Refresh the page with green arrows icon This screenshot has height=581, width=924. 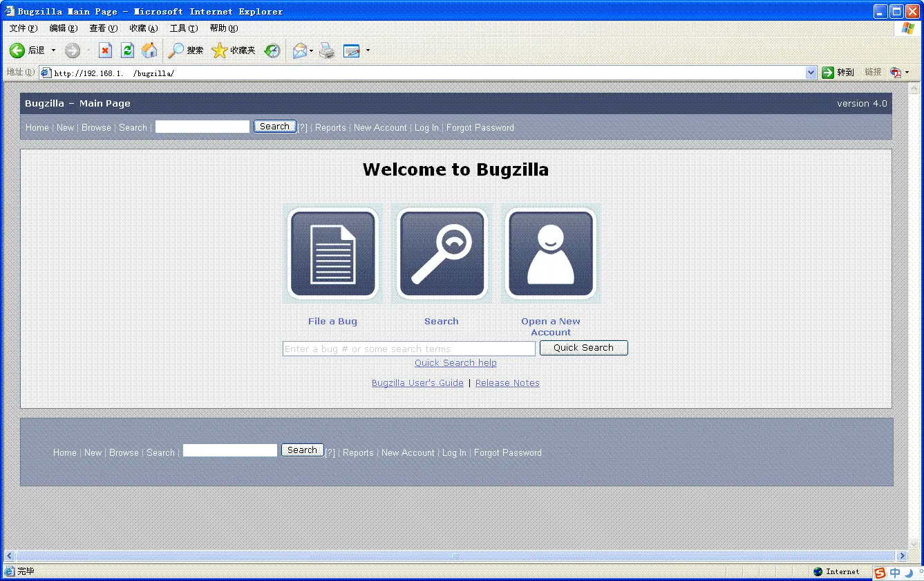(127, 50)
